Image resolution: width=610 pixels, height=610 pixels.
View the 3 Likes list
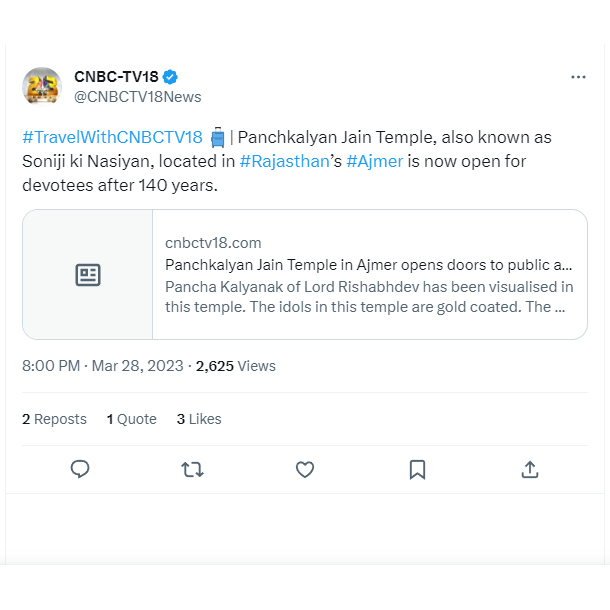click(x=199, y=419)
